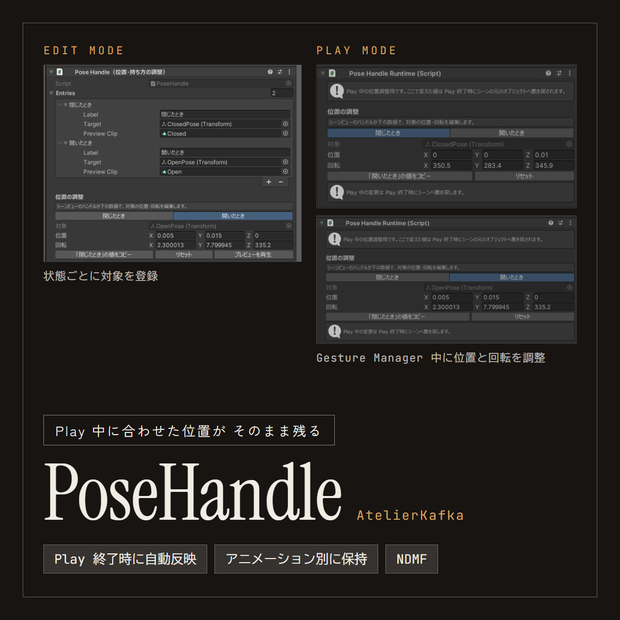Open the three-dot menu of the OpenPose runtime panel

pos(570,223)
